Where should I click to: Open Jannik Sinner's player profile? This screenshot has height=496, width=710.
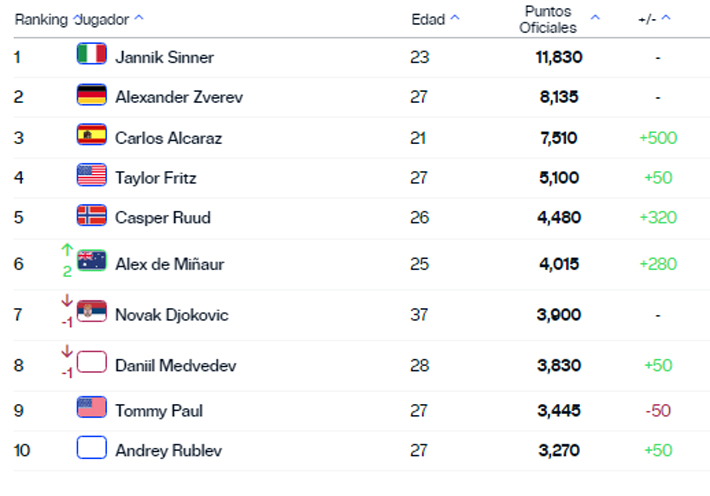[x=164, y=57]
